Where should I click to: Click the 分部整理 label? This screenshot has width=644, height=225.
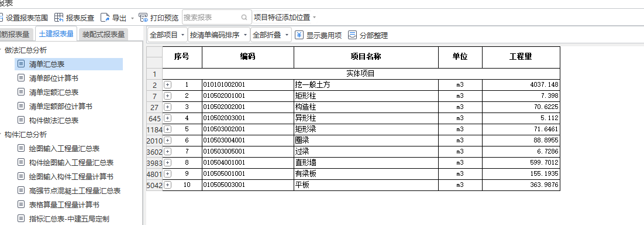click(374, 35)
